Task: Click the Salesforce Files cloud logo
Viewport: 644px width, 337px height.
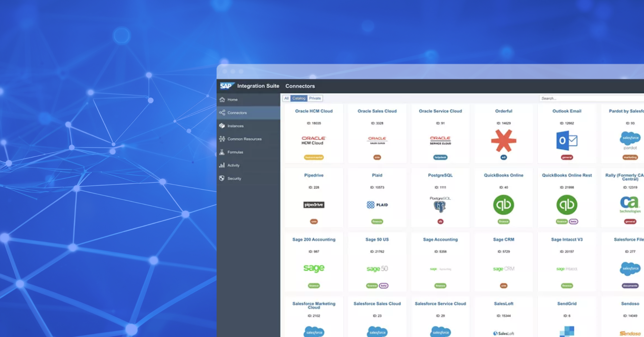Action: (x=630, y=269)
